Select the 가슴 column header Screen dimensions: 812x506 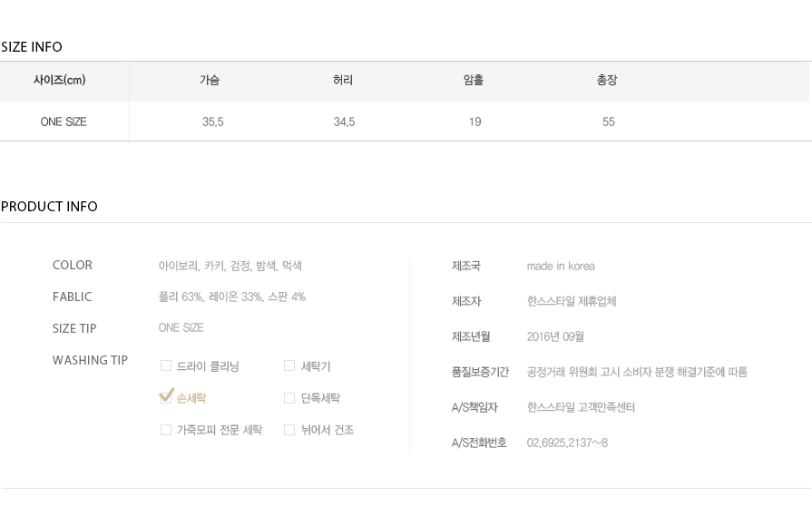coord(210,80)
